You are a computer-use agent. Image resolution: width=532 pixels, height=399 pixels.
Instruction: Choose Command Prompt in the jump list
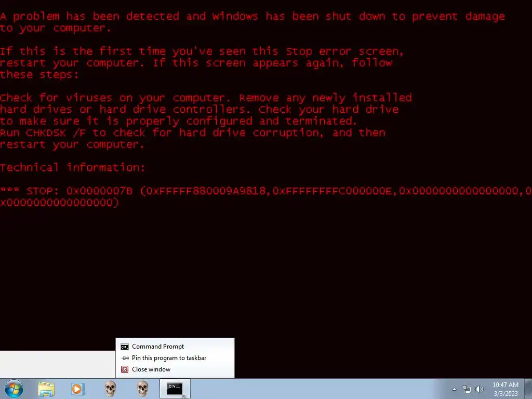(175, 347)
